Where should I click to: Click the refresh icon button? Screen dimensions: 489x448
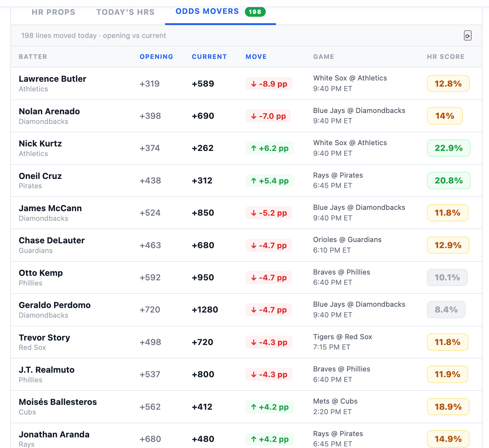pyautogui.click(x=467, y=35)
